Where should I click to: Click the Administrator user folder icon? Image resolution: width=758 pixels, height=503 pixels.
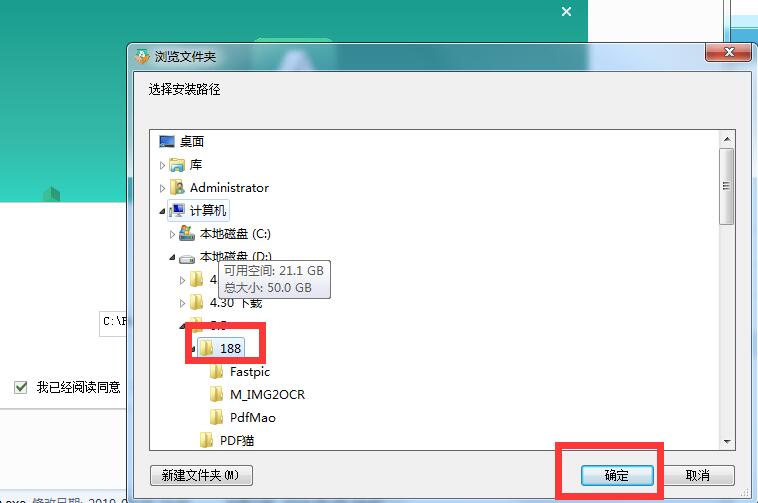click(x=177, y=187)
